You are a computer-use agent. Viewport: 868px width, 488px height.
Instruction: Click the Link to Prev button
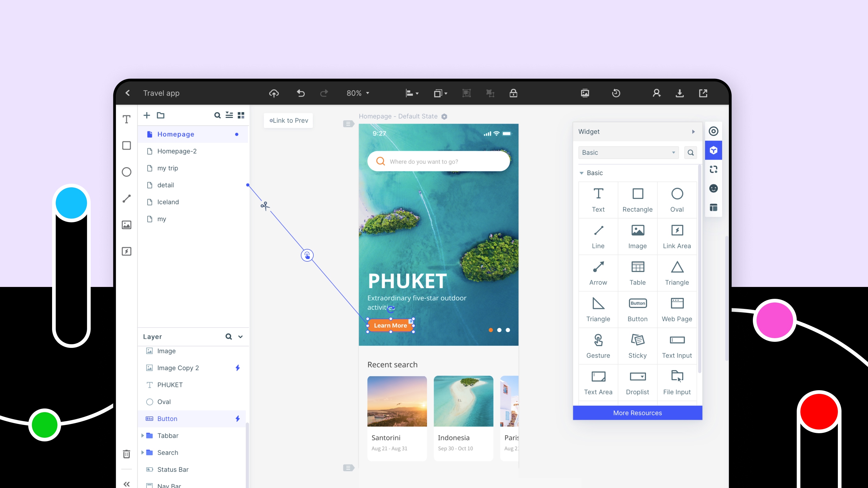pyautogui.click(x=288, y=121)
